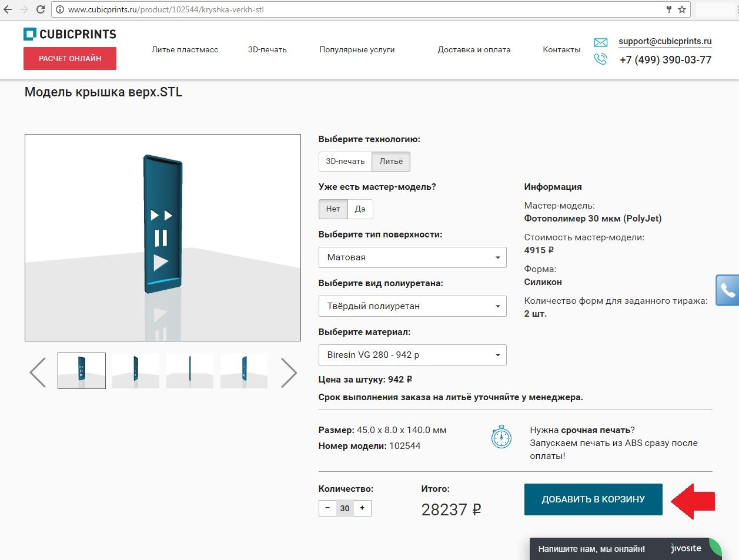Viewport: 739px width, 560px height.
Task: Click the phone handset icon beside the number
Action: coord(600,59)
